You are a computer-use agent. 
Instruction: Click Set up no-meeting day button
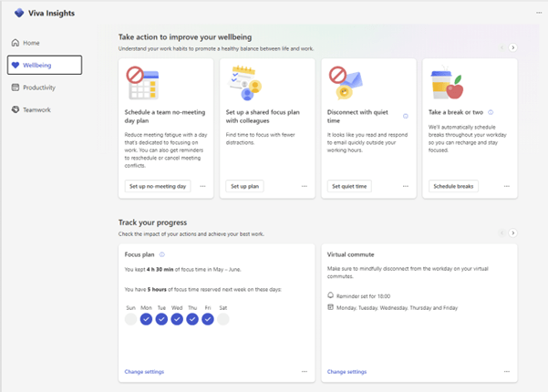(158, 186)
